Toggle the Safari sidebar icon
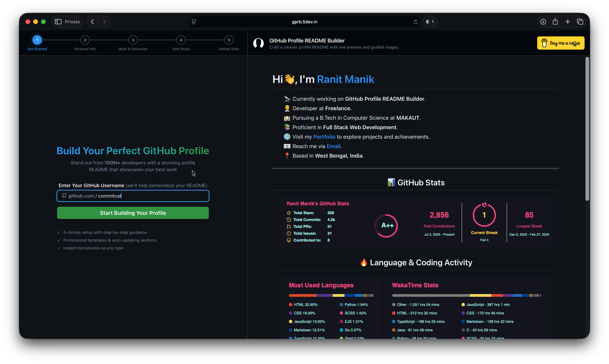This screenshot has width=609, height=364. pyautogui.click(x=58, y=22)
